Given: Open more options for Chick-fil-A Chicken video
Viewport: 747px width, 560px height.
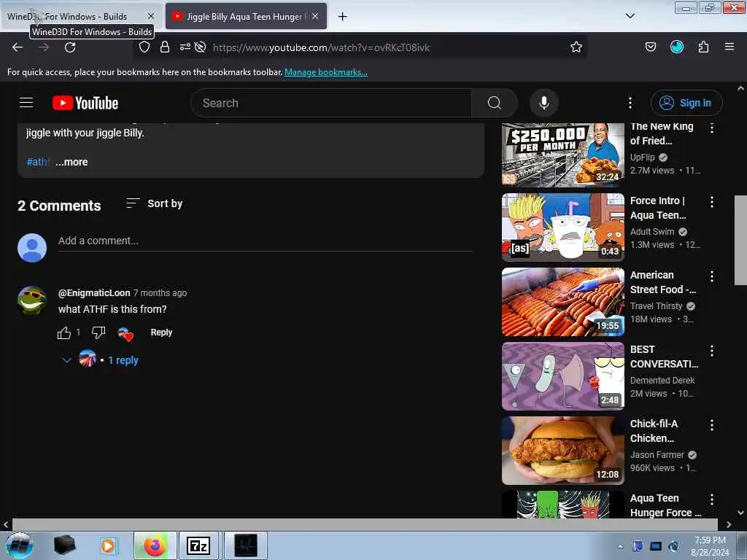Looking at the screenshot, I should click(712, 425).
